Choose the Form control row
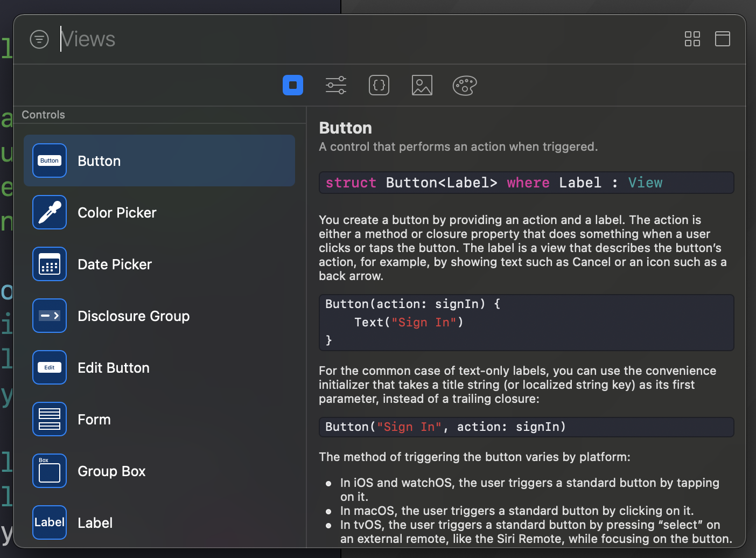This screenshot has height=558, width=756. point(159,419)
